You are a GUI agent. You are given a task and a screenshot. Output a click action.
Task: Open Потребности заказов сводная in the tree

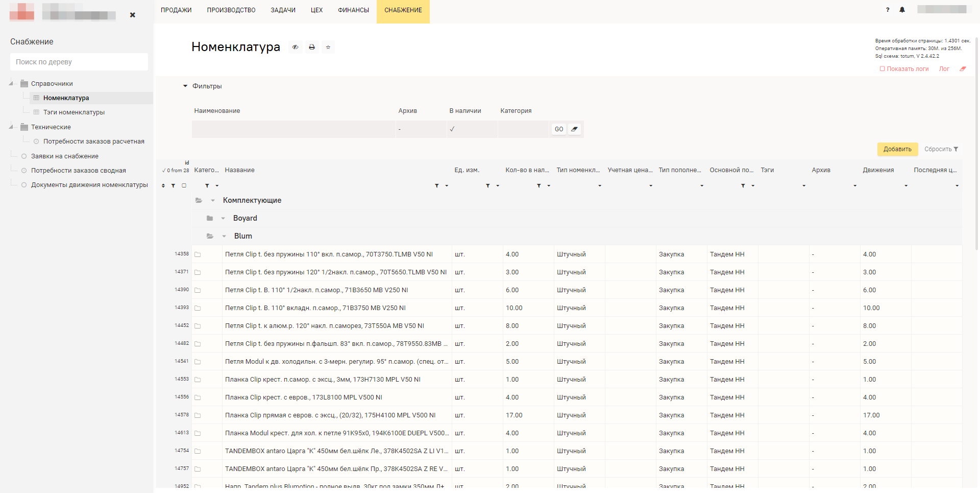click(79, 171)
